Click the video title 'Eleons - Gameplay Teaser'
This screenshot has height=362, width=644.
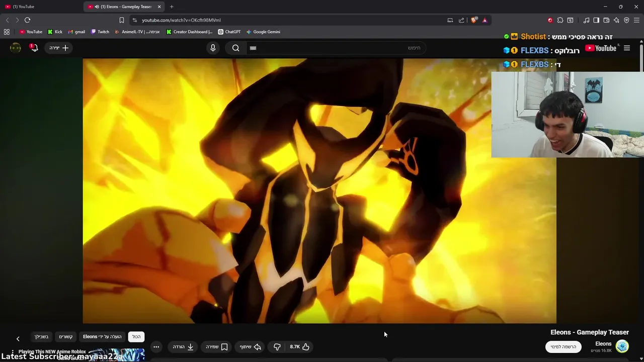tap(590, 332)
